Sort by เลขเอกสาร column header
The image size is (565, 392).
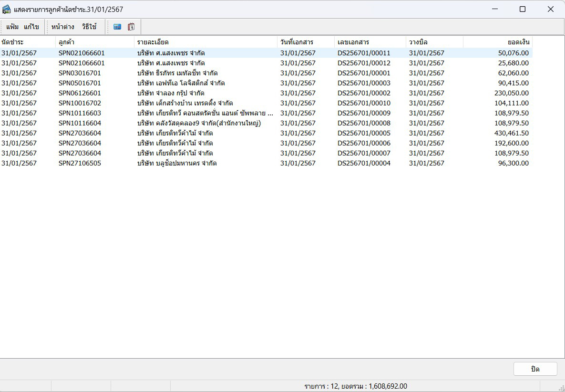(370, 42)
